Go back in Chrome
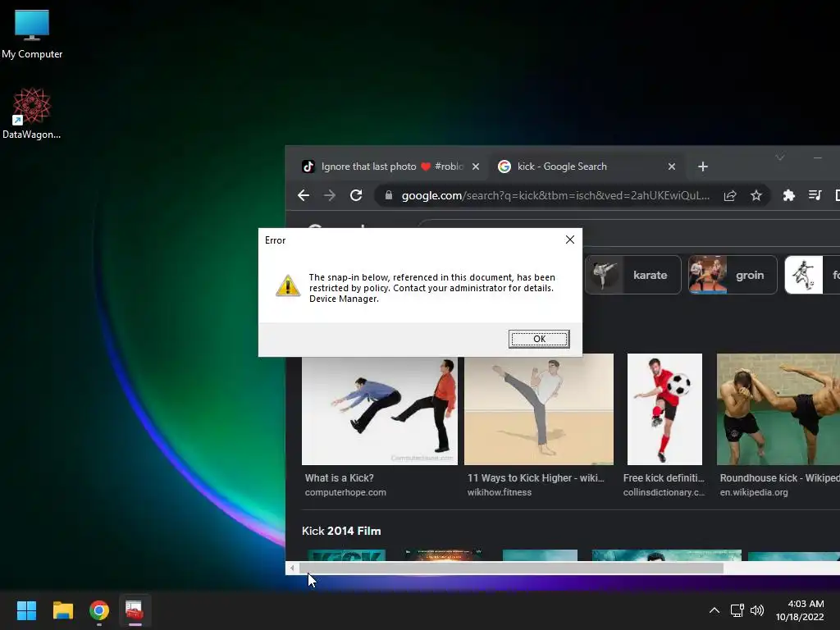 coord(304,195)
